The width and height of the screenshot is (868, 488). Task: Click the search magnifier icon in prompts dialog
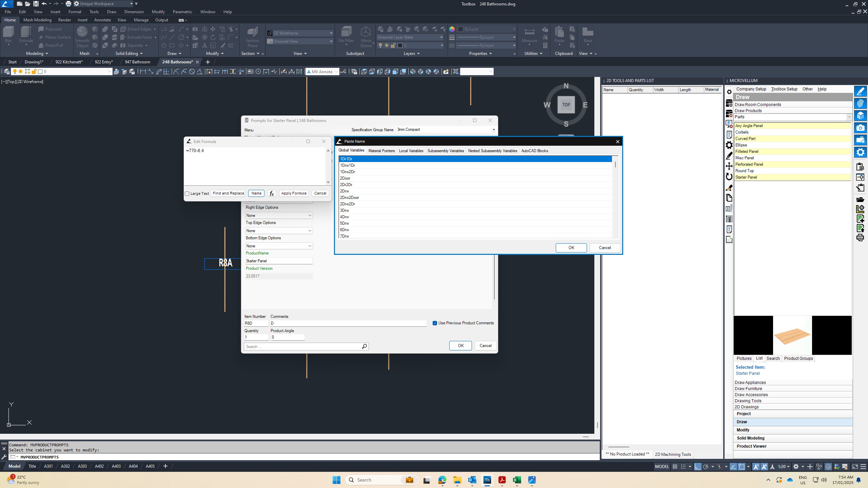(x=364, y=346)
